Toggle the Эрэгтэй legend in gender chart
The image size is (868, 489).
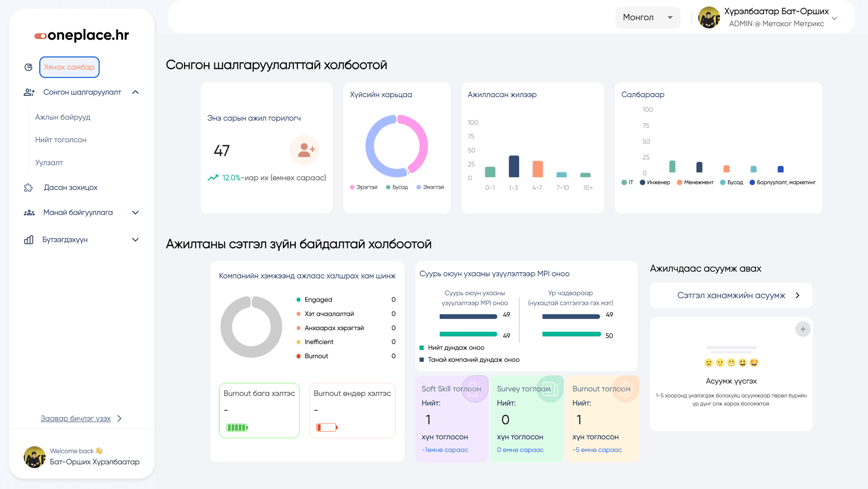tap(364, 187)
